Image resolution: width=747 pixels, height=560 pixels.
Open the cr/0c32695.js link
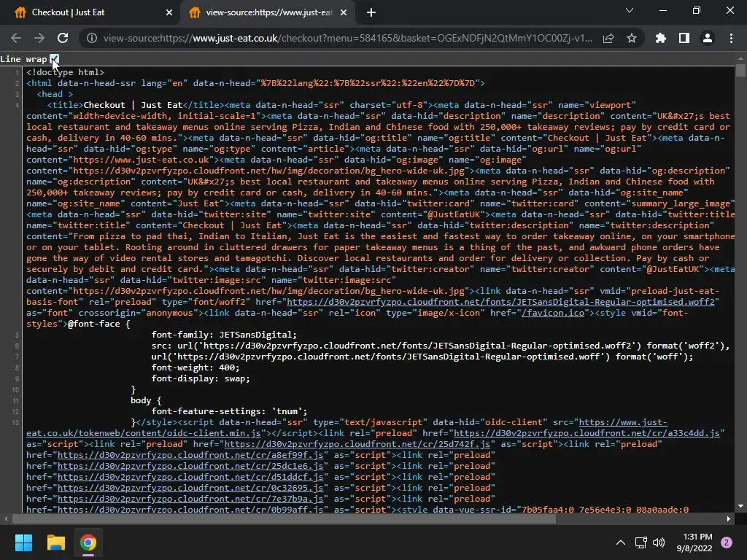pos(190,488)
